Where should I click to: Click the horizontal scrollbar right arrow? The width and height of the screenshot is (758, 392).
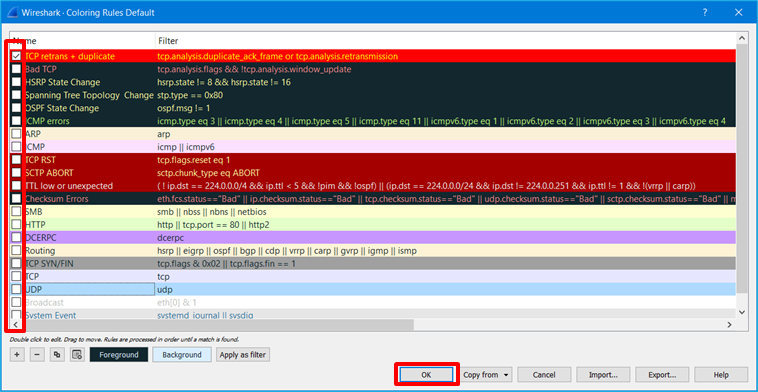(730, 324)
